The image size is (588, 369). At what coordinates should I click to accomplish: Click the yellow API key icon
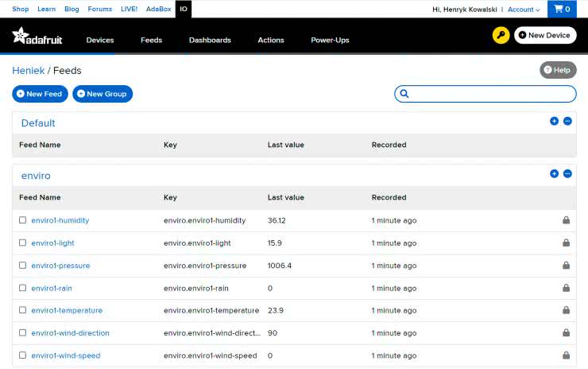(x=501, y=36)
